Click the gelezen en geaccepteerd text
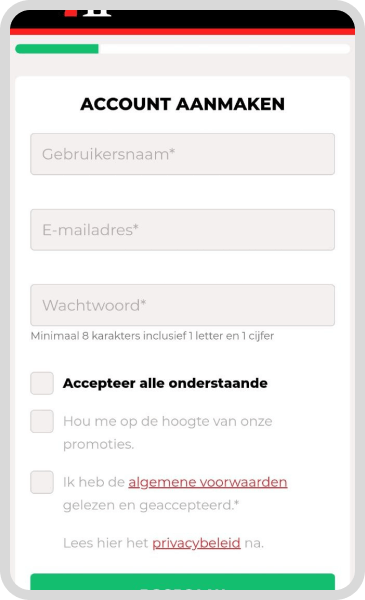The width and height of the screenshot is (365, 600). [x=151, y=505]
